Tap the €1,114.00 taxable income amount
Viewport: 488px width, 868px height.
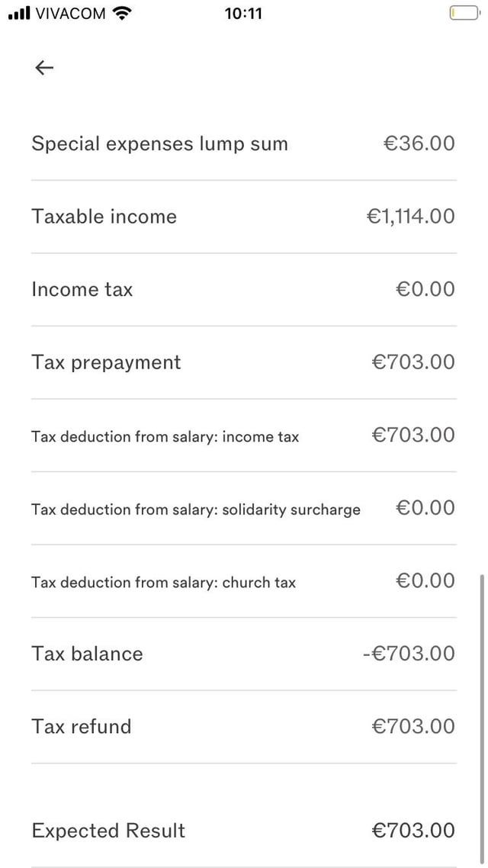(x=410, y=217)
